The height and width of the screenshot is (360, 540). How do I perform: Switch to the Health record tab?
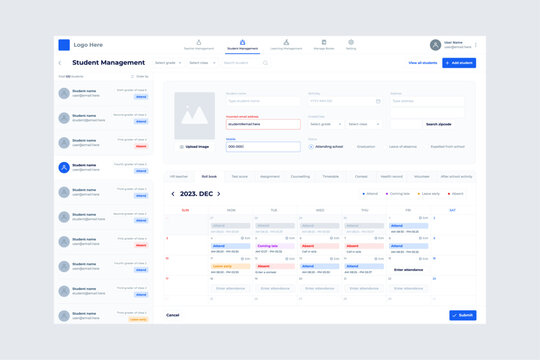pos(392,176)
